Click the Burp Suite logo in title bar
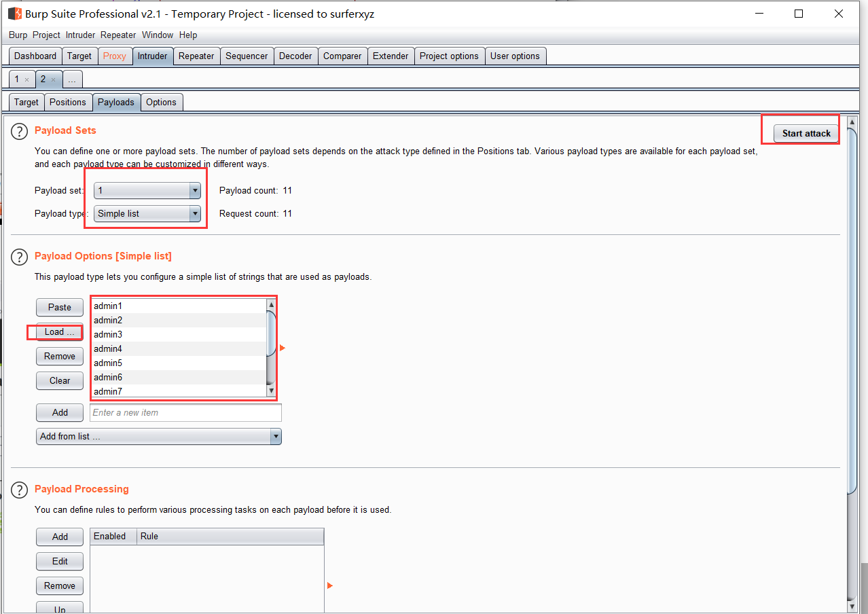The image size is (868, 614). (15, 14)
